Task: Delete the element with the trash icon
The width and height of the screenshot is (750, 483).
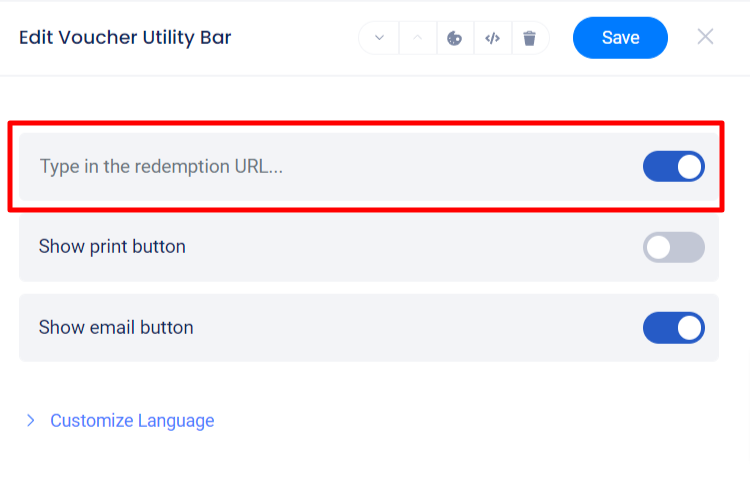Action: pos(530,39)
